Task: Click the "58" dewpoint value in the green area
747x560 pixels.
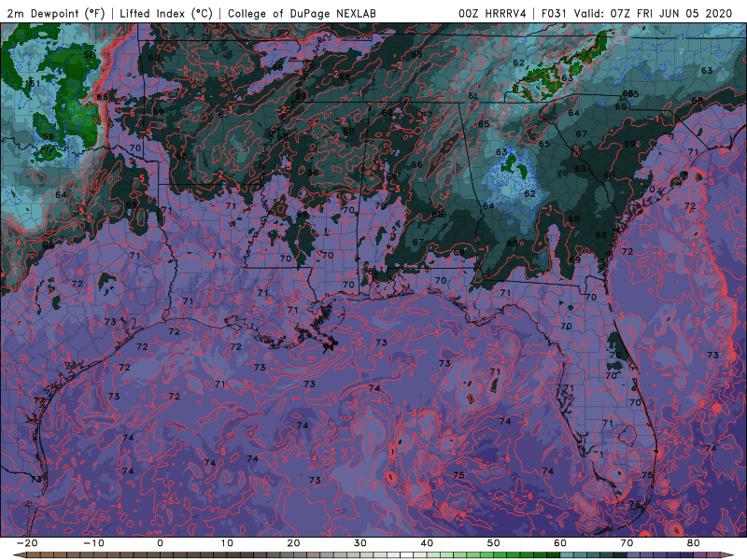Action: click(89, 54)
